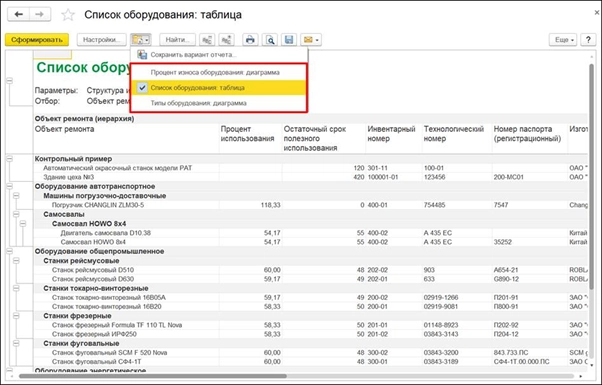Open the email envelope send dropdown

click(311, 40)
